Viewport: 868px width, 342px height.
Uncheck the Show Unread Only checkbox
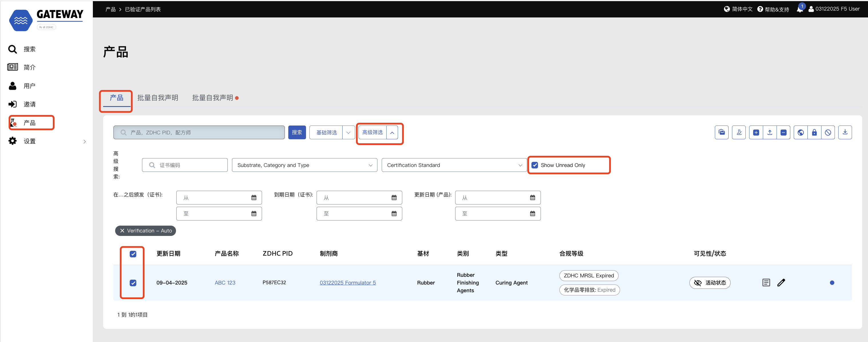point(535,165)
